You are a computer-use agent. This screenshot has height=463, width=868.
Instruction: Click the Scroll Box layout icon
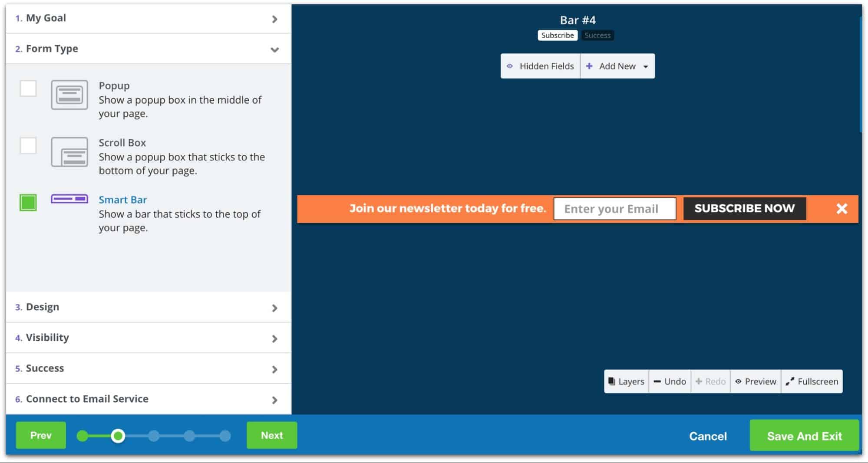(x=69, y=152)
